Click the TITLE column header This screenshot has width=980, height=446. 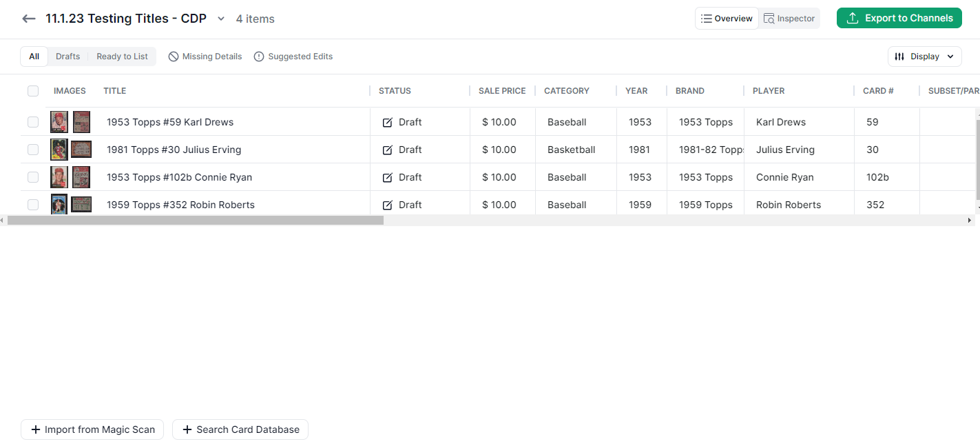tap(115, 91)
